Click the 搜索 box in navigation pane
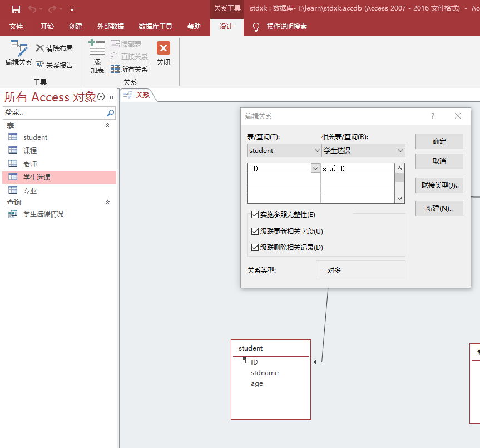This screenshot has width=480, height=448. (54, 112)
